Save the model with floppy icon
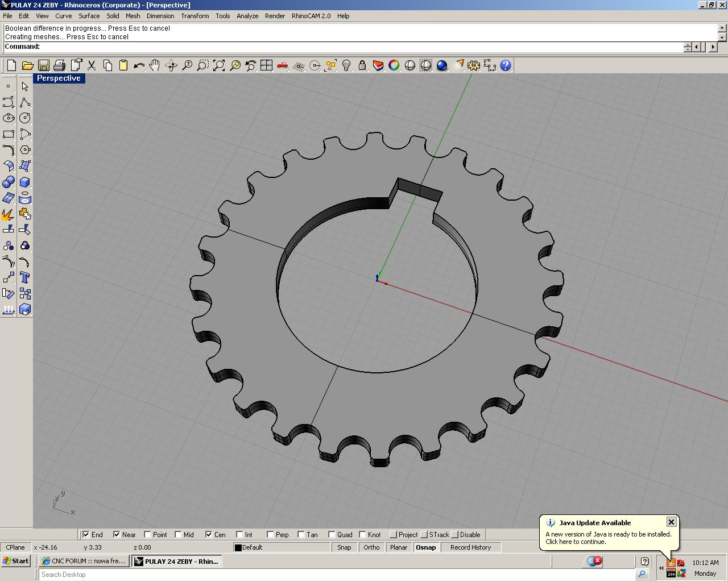Image resolution: width=728 pixels, height=582 pixels. (x=43, y=65)
